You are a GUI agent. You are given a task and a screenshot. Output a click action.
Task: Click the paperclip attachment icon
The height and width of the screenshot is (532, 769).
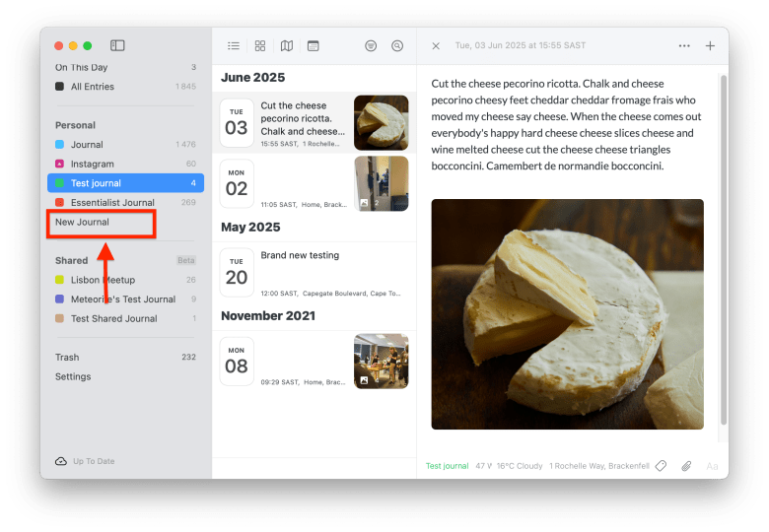686,466
